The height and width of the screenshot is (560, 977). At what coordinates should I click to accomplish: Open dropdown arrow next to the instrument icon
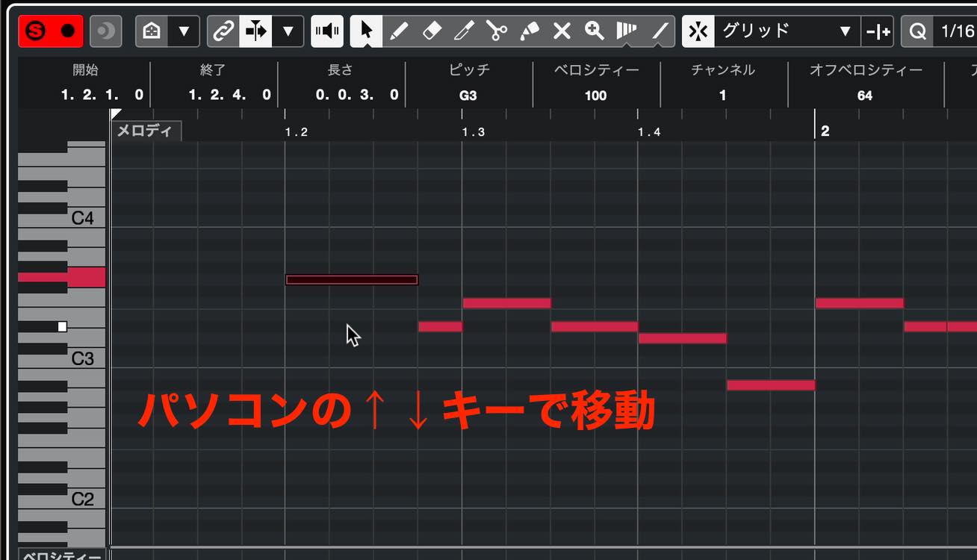pyautogui.click(x=184, y=31)
